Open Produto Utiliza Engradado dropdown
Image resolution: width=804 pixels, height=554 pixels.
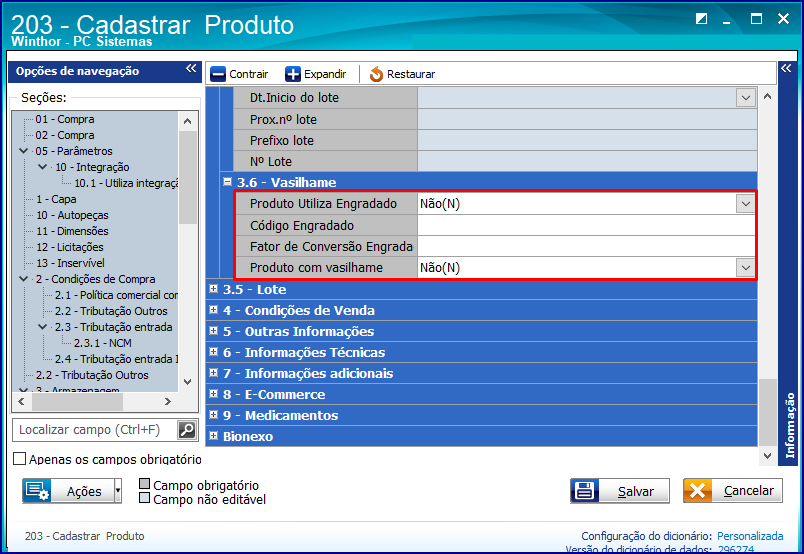746,204
